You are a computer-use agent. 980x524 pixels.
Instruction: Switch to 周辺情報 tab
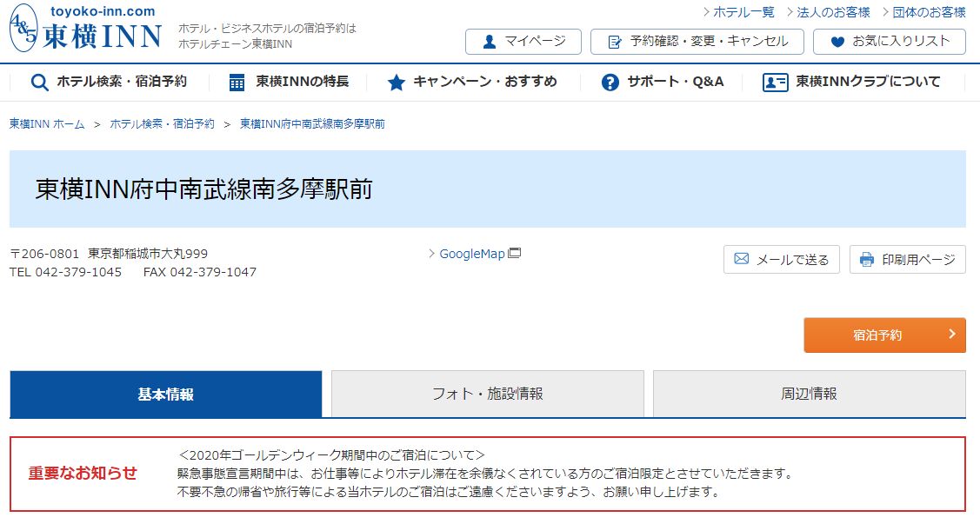(810, 395)
